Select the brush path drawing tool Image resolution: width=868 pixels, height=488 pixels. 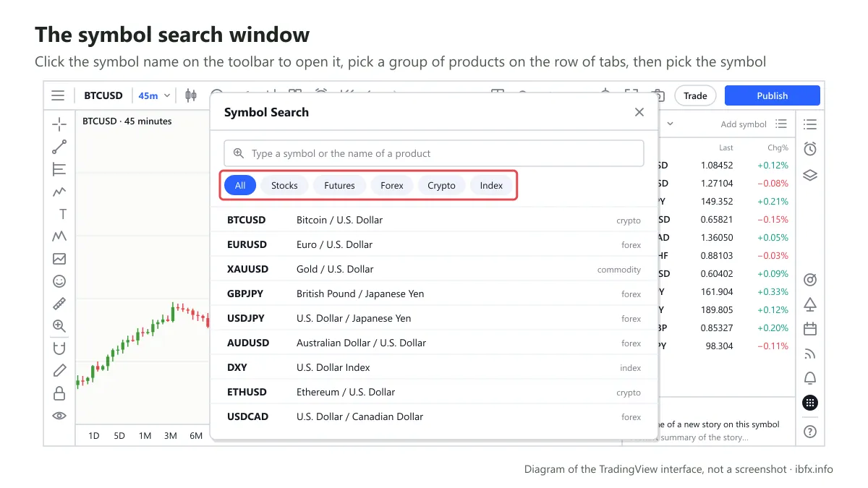[59, 192]
